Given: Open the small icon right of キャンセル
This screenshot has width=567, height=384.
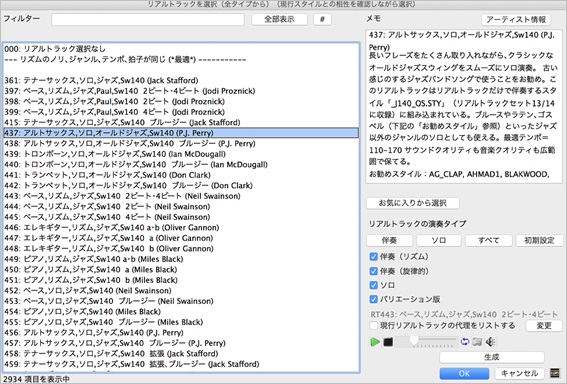Looking at the screenshot, I should click(x=555, y=373).
